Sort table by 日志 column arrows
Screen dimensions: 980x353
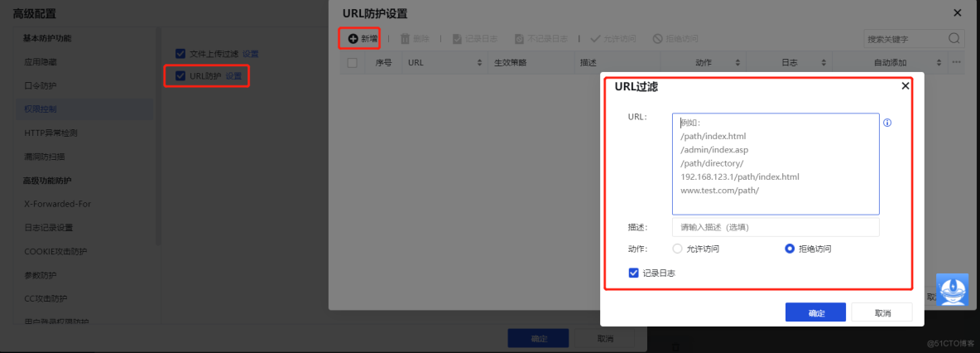[824, 63]
